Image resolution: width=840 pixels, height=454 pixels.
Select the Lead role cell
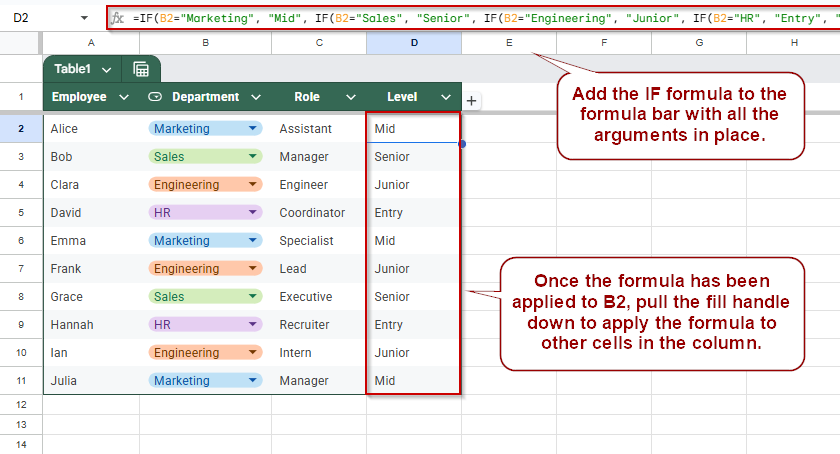click(319, 269)
